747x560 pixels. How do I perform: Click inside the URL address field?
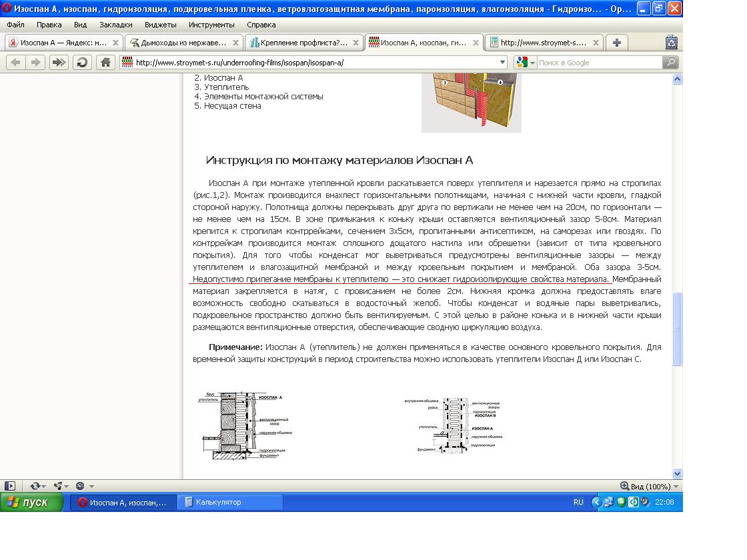click(314, 63)
